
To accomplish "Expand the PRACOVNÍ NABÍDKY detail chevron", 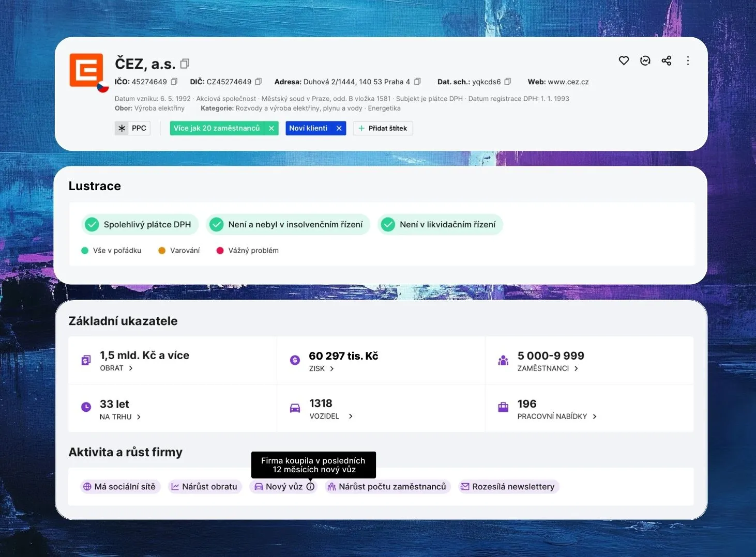I will (595, 416).
